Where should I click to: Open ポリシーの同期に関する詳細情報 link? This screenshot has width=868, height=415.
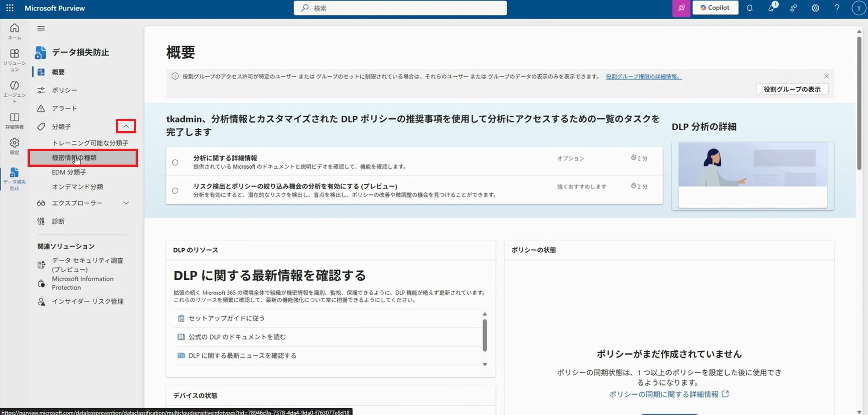click(664, 394)
